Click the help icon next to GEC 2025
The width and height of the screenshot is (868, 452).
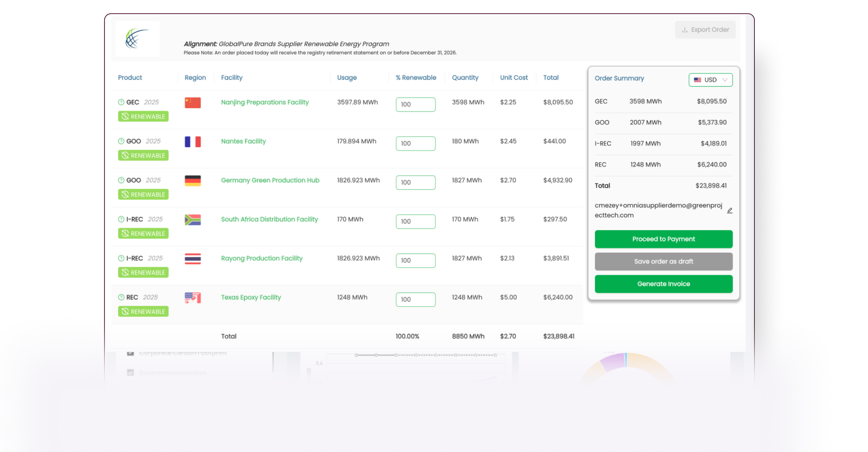[x=121, y=102]
